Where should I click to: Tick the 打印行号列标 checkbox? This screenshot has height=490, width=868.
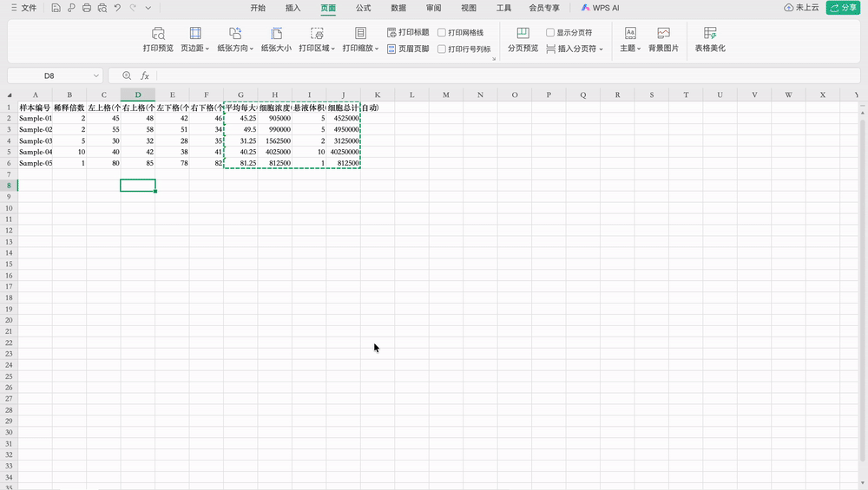click(x=442, y=49)
